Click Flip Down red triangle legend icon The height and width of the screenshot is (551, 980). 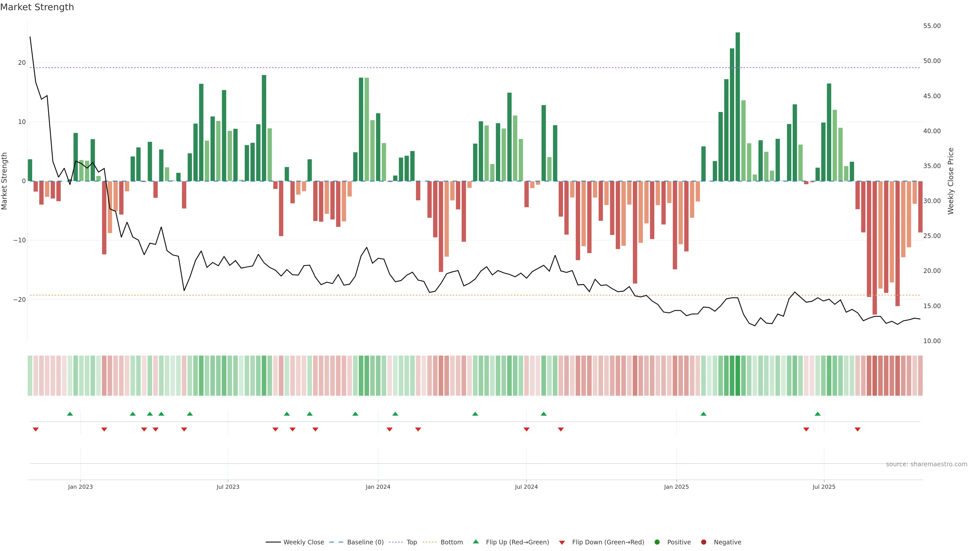(x=562, y=543)
